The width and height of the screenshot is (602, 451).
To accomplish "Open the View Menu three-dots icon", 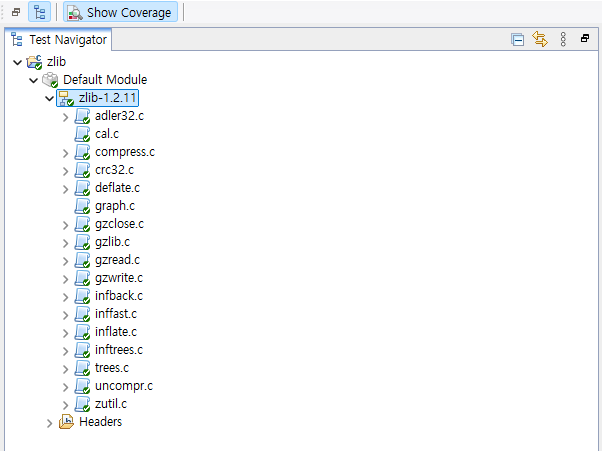I will click(563, 39).
